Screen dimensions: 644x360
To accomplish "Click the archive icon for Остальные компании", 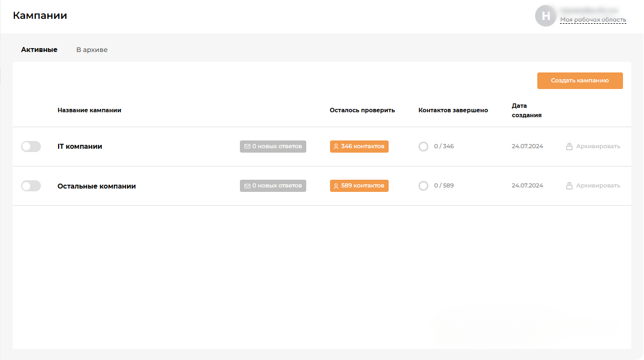I will tap(569, 186).
